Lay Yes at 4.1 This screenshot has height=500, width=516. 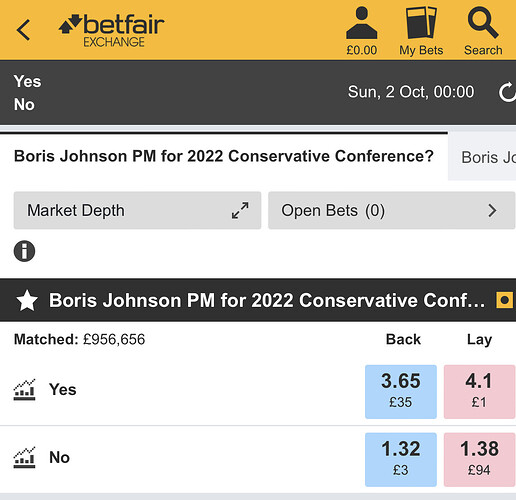click(479, 392)
